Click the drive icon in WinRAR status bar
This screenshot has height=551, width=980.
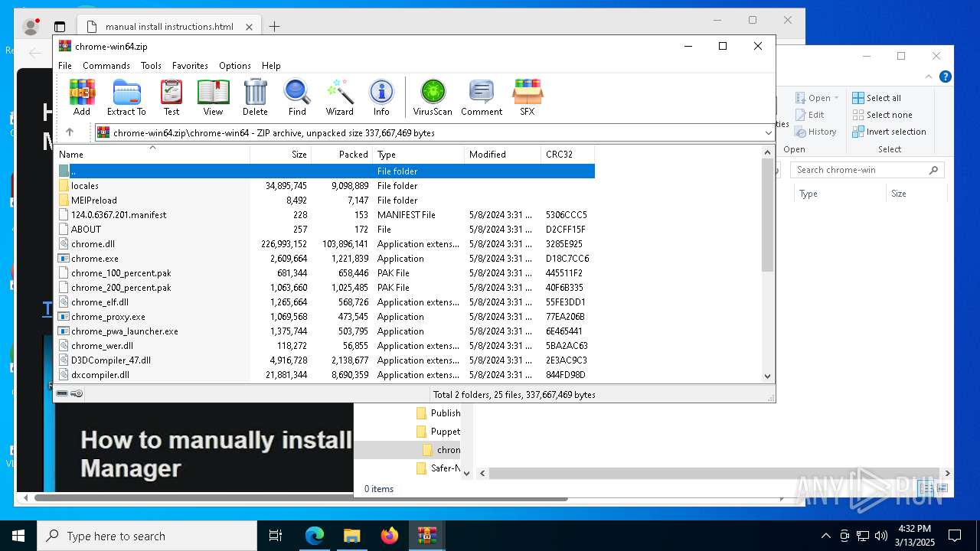[62, 393]
